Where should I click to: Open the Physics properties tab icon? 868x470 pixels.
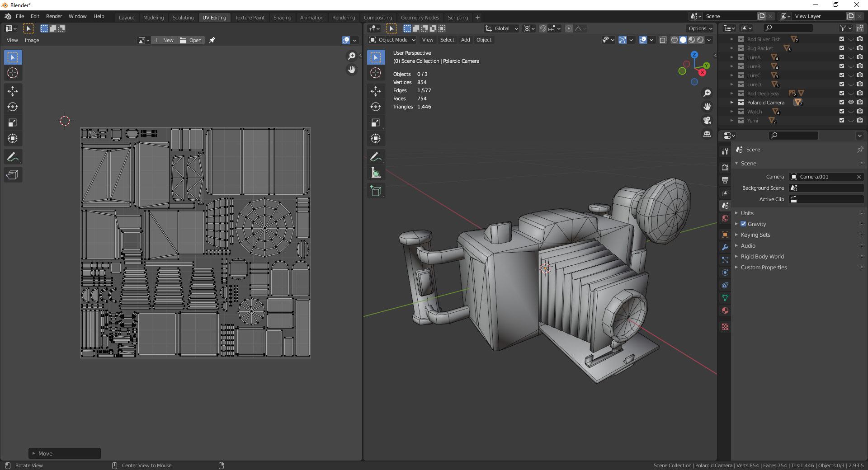pyautogui.click(x=725, y=273)
